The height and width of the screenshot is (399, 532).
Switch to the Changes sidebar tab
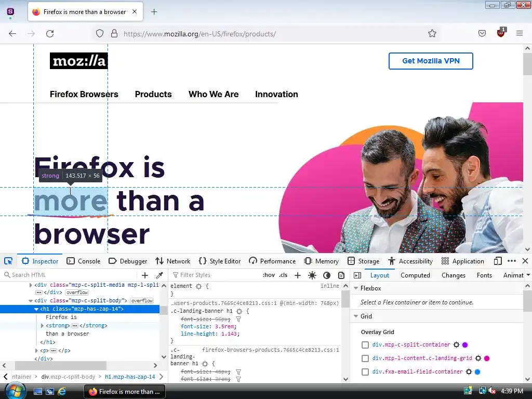[x=453, y=275]
